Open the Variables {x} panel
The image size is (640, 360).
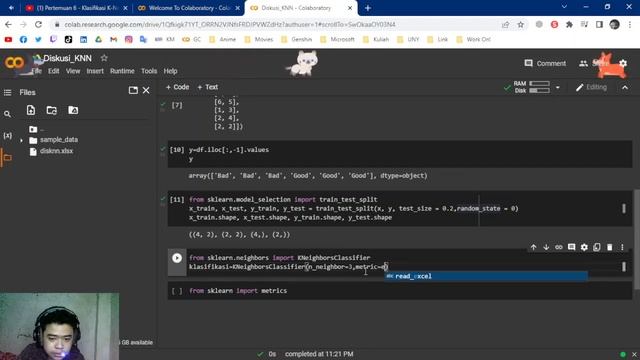pyautogui.click(x=7, y=136)
